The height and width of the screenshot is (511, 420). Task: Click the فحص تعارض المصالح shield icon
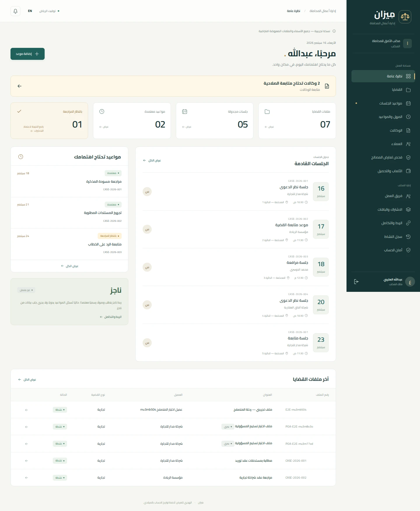coord(408,158)
